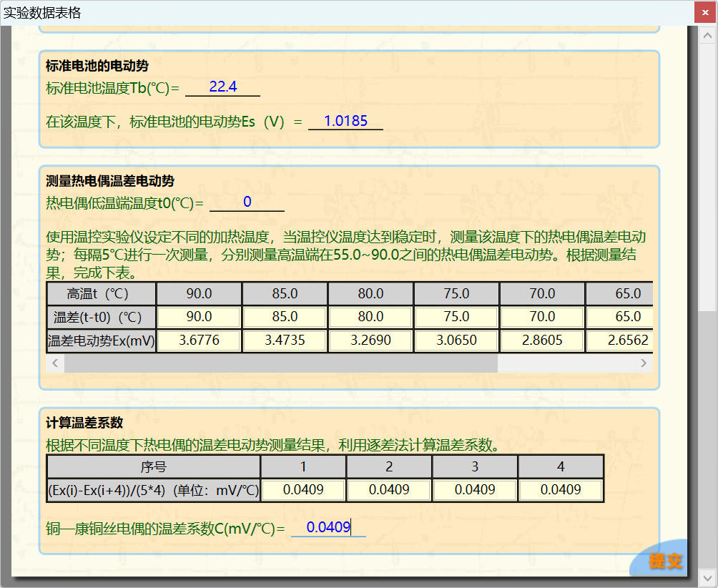This screenshot has width=718, height=588.
Task: Edit the 温差电动势 cell showing 3.6776
Action: pyautogui.click(x=199, y=341)
